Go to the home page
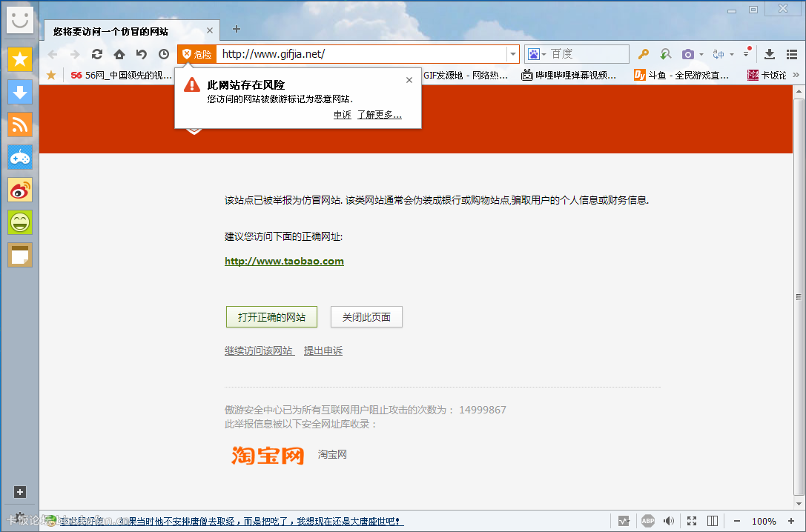806x532 pixels. pyautogui.click(x=119, y=54)
